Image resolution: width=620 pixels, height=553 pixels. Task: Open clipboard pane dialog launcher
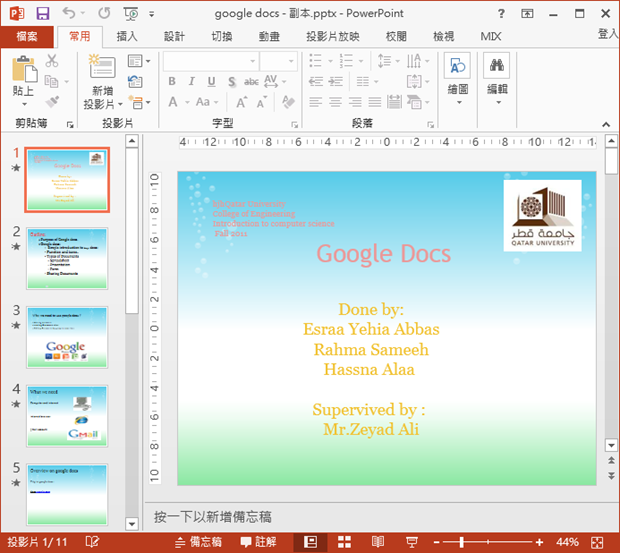(70, 125)
